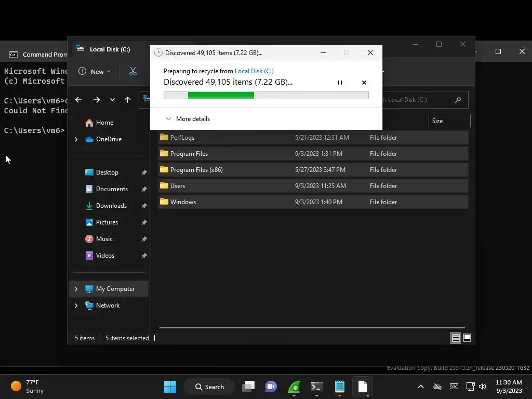Switch to details view layout

pyautogui.click(x=456, y=338)
